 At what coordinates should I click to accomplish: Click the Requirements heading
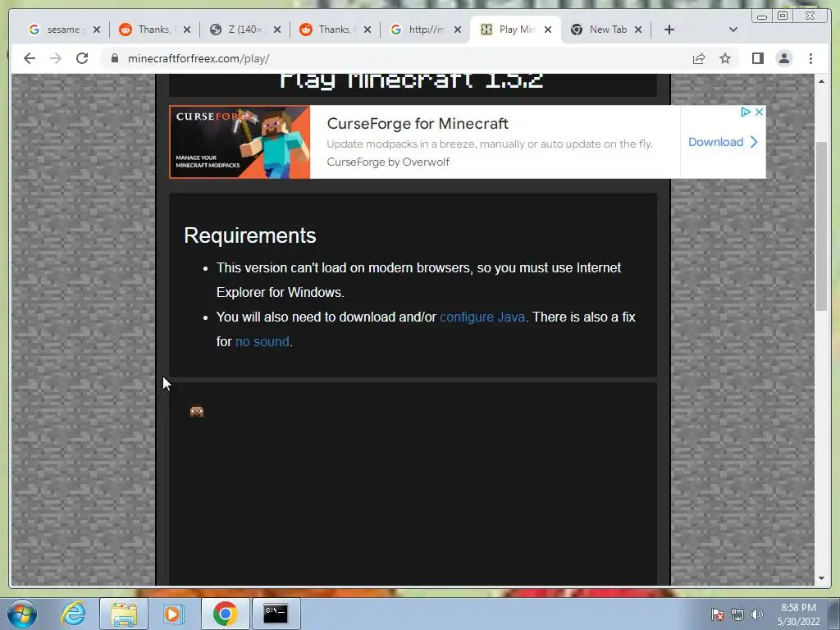[249, 235]
